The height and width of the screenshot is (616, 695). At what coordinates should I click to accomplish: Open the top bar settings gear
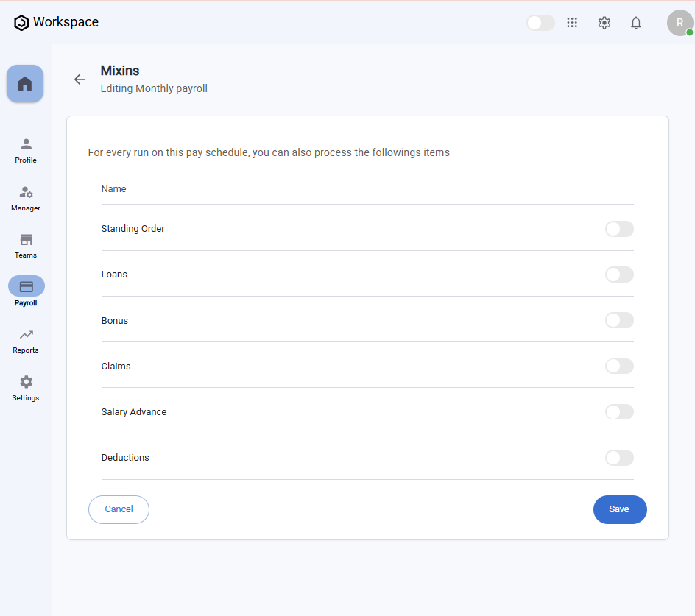pyautogui.click(x=604, y=23)
